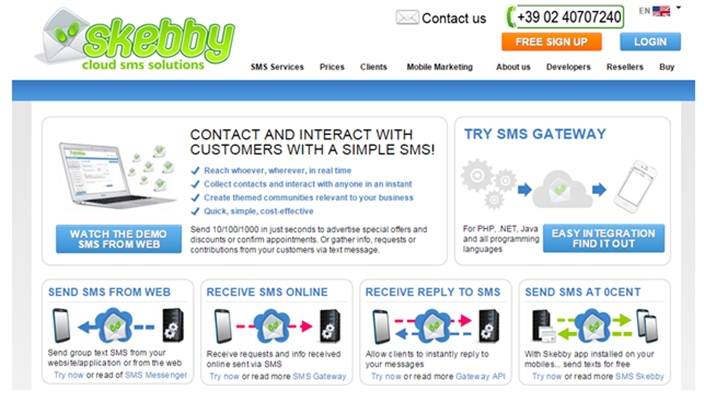Image resolution: width=704 pixels, height=400 pixels.
Task: Open the SMS Services menu
Action: [277, 67]
